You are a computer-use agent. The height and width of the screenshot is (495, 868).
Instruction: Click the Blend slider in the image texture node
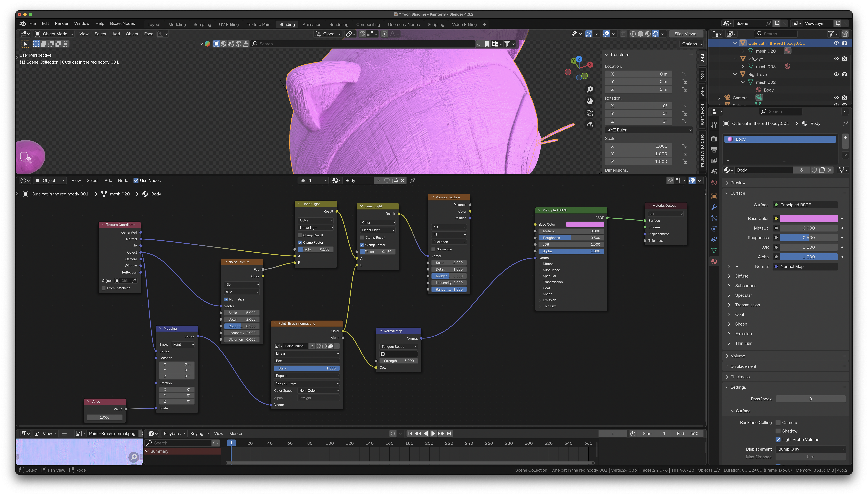click(307, 368)
